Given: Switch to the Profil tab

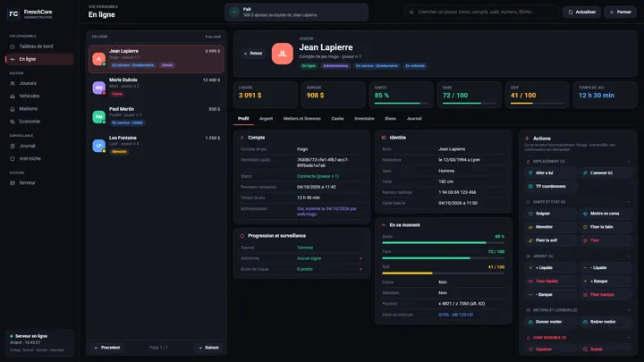Looking at the screenshot, I should 243,119.
